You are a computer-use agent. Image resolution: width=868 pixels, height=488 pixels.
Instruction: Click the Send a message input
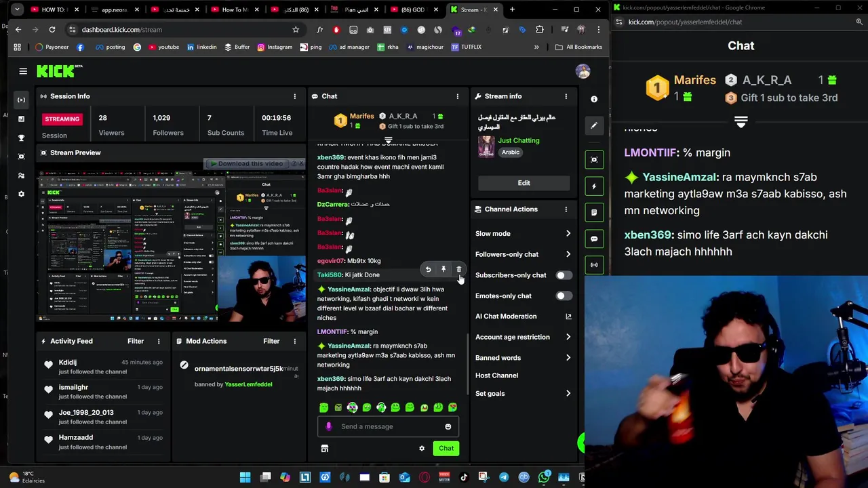pos(388,426)
